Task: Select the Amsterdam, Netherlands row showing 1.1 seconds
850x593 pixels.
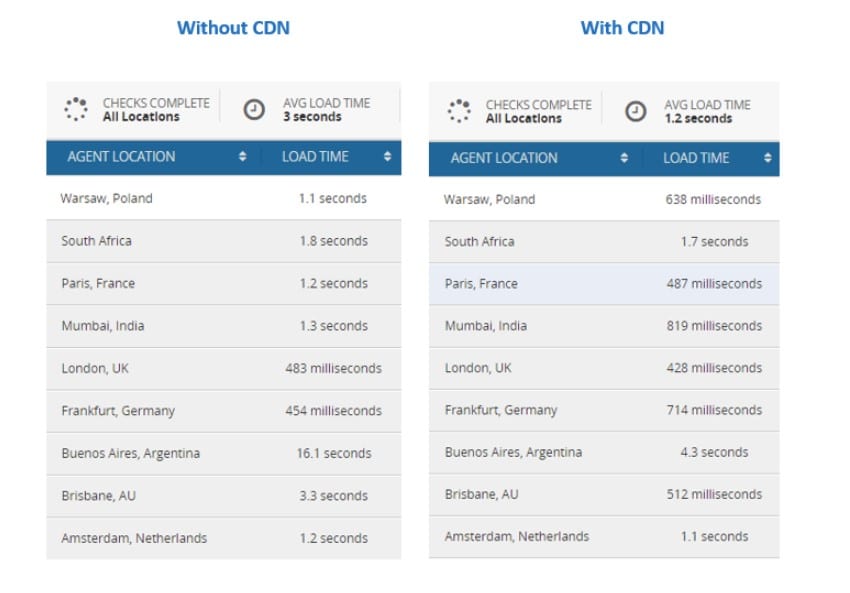Action: [604, 537]
